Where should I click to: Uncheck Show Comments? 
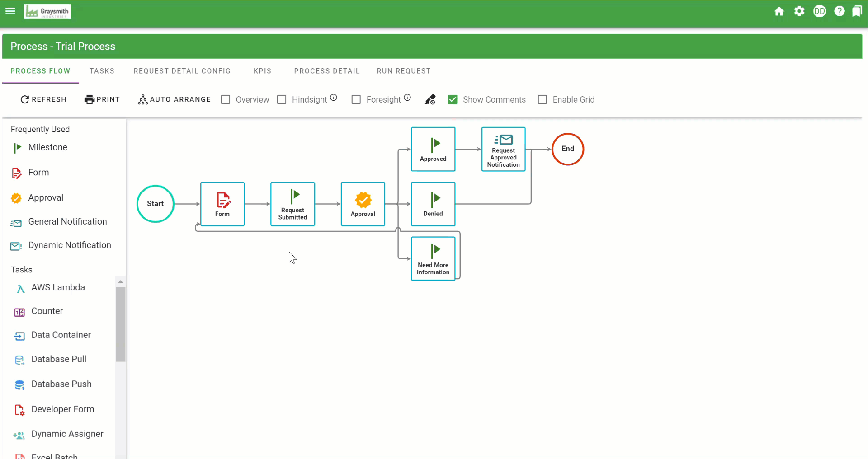(x=453, y=99)
